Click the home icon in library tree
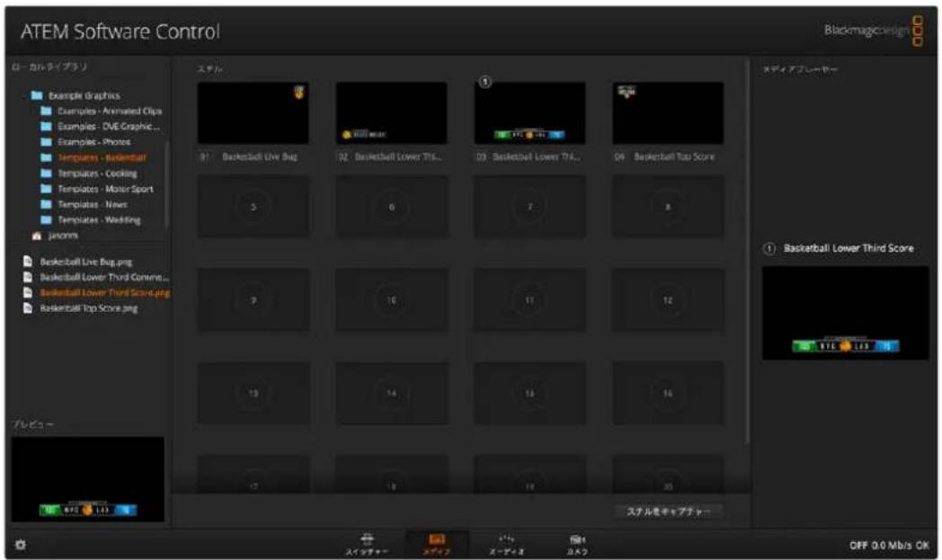Screen dimensions: 942x560 click(x=37, y=236)
